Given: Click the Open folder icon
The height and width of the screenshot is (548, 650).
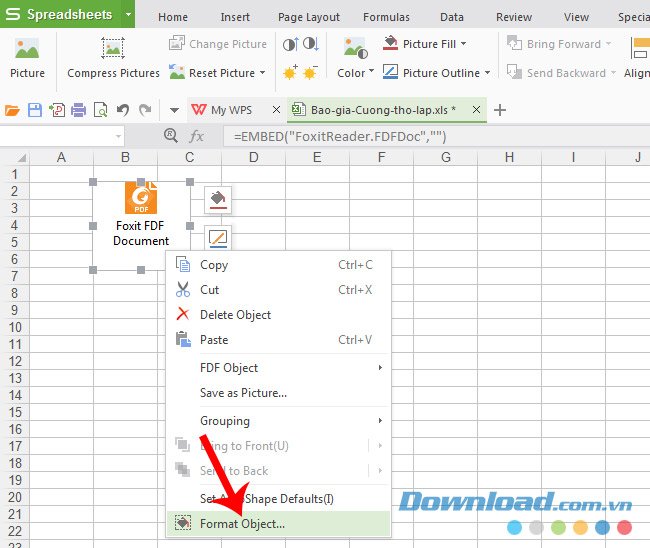Looking at the screenshot, I should [x=12, y=110].
